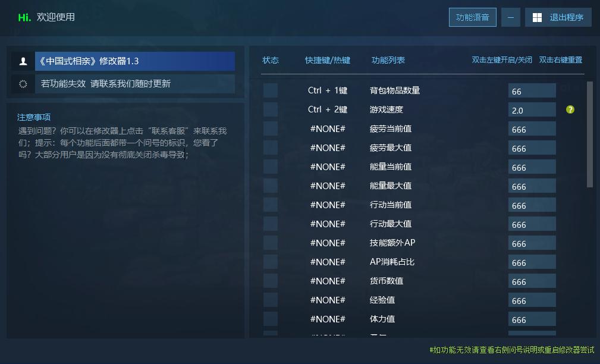Image resolution: width=600 pixels, height=364 pixels.
Task: Click the 双击右键重置 hint text
Action: (x=561, y=60)
